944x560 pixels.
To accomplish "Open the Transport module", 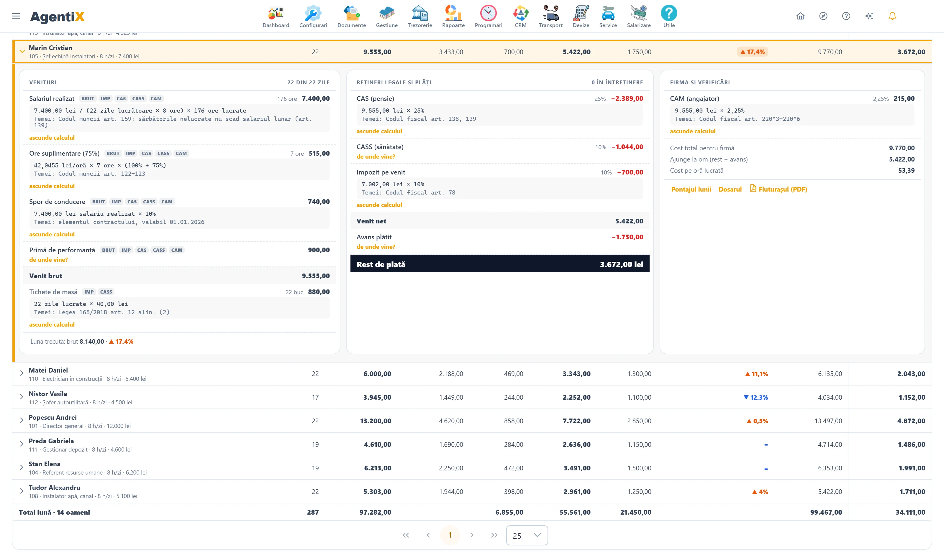I will point(550,16).
